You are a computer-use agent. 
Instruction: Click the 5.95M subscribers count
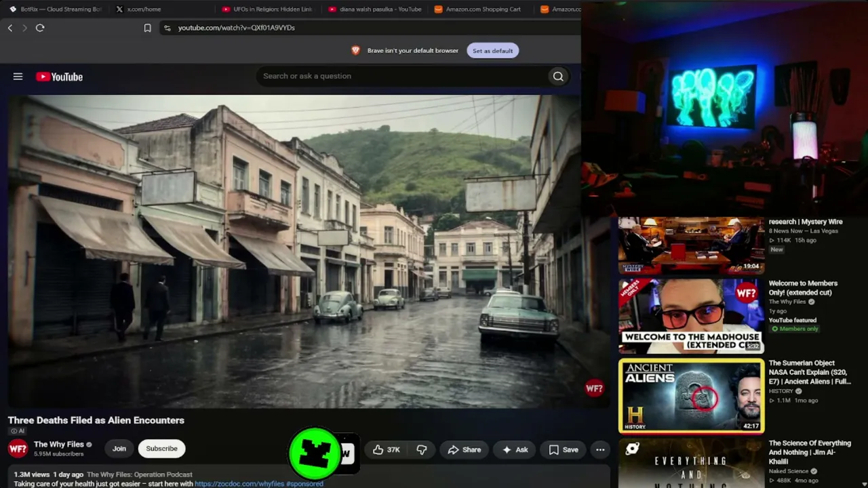point(59,454)
